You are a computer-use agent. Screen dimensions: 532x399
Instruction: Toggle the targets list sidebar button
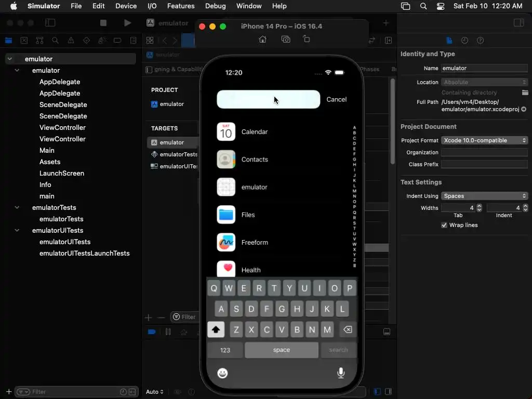[x=149, y=70]
